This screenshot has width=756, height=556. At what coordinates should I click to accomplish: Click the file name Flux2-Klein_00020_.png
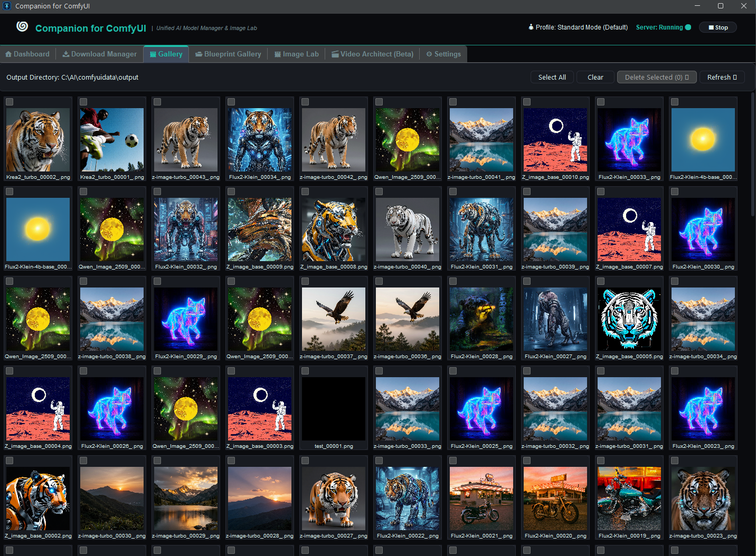pos(555,536)
